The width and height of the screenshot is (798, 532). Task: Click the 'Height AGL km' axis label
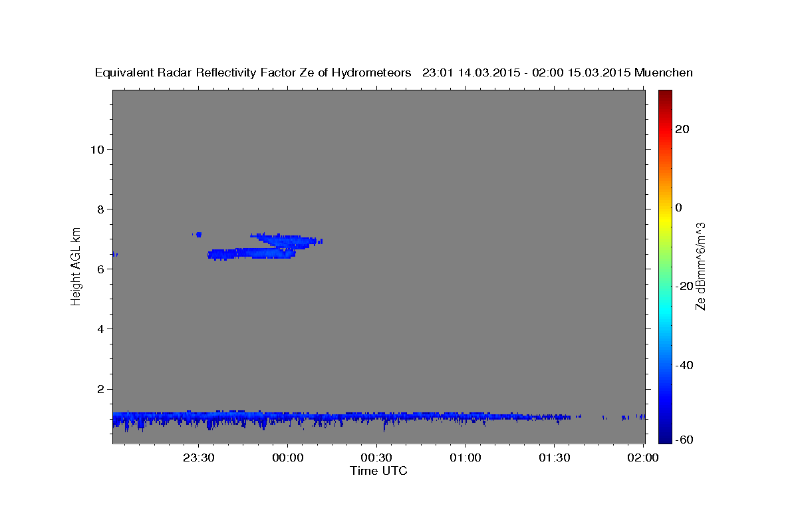76,265
